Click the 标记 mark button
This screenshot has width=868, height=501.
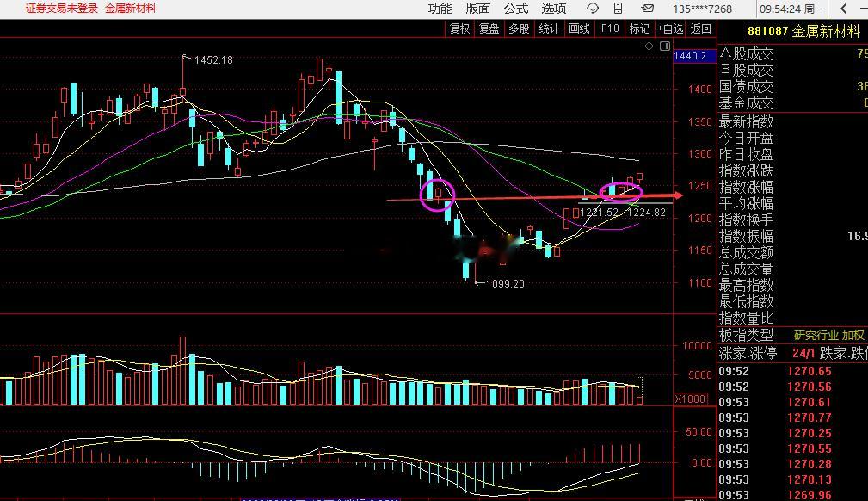click(x=639, y=28)
